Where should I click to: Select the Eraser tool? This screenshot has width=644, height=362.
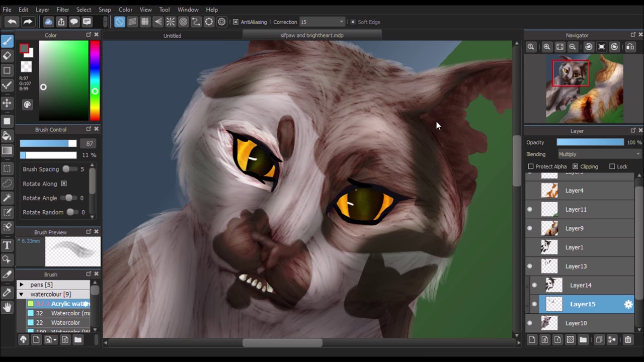click(x=7, y=56)
